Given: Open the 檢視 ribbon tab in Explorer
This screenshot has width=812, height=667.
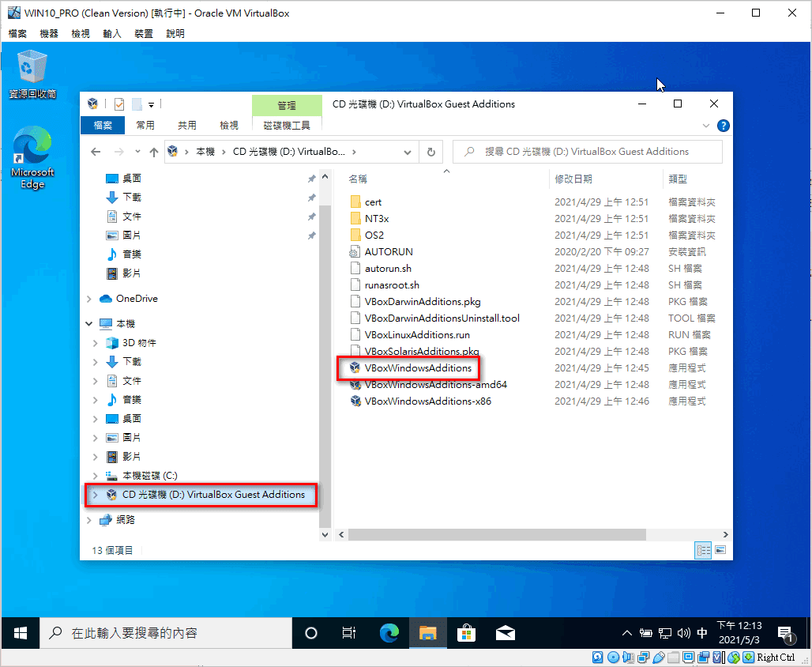Looking at the screenshot, I should tap(229, 126).
